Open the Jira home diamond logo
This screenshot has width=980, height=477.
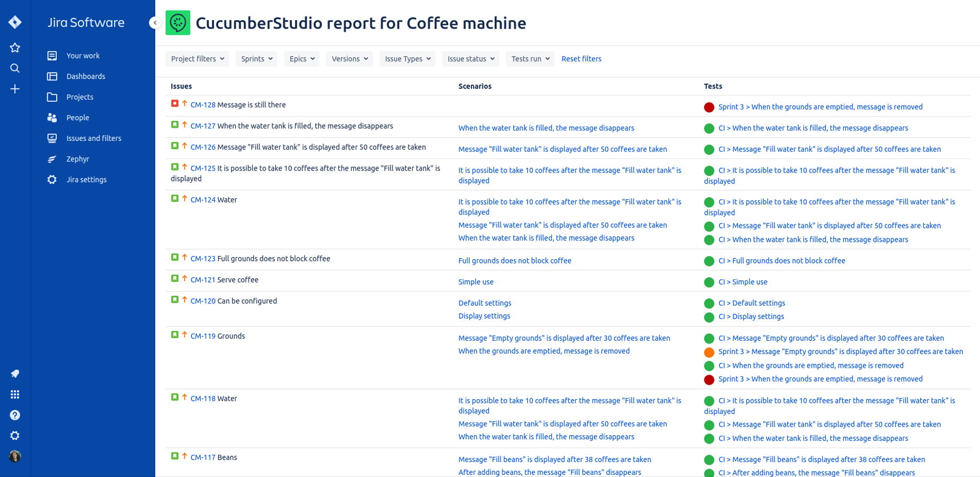[15, 22]
